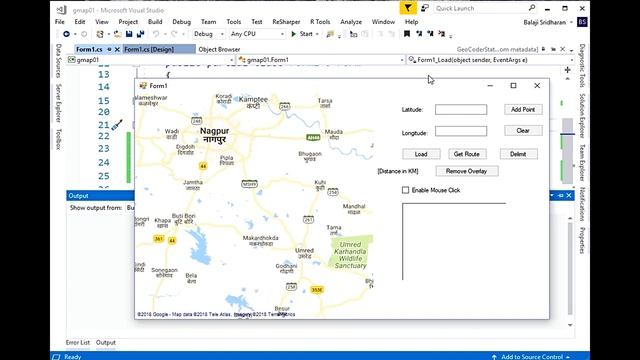Click the Remove Overlay button
This screenshot has height=360, width=640.
point(467,171)
